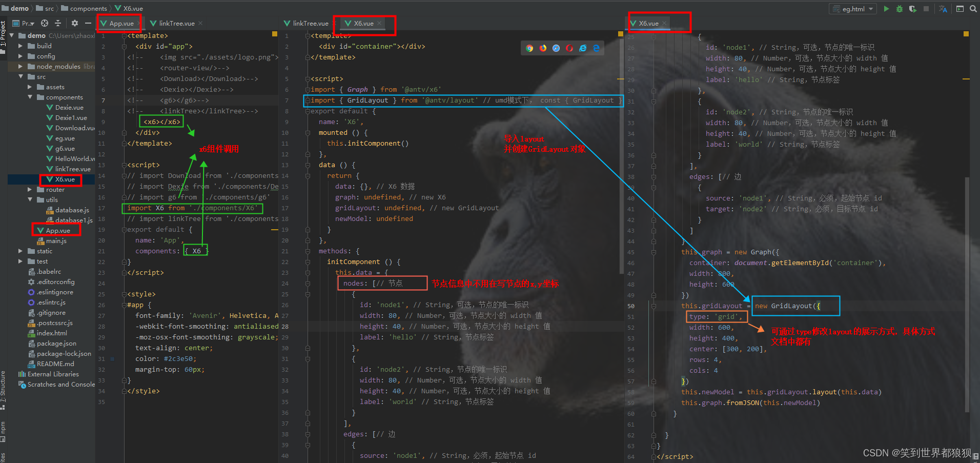Image resolution: width=980 pixels, height=463 pixels.
Task: Preview in Edge browser icon
Action: 596,48
